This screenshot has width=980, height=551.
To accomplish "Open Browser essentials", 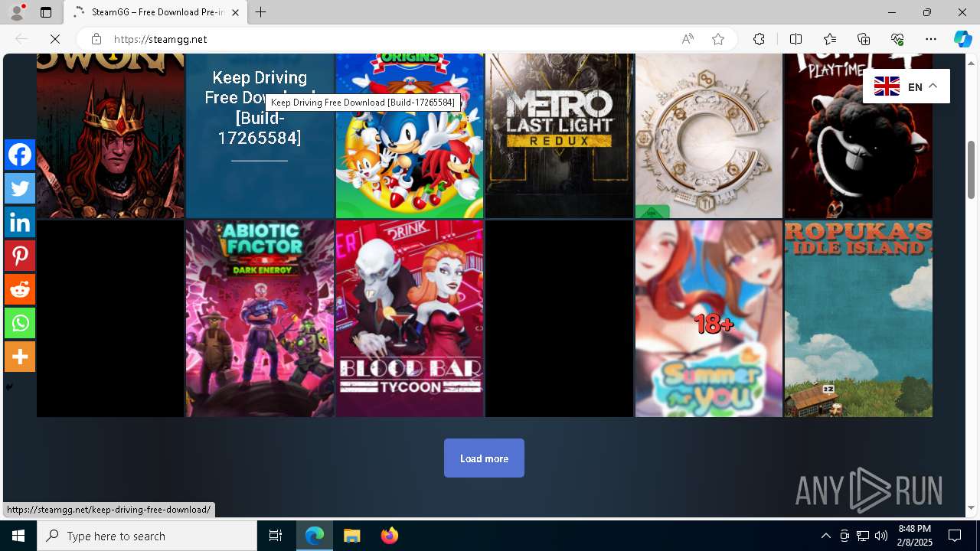I will point(897,39).
